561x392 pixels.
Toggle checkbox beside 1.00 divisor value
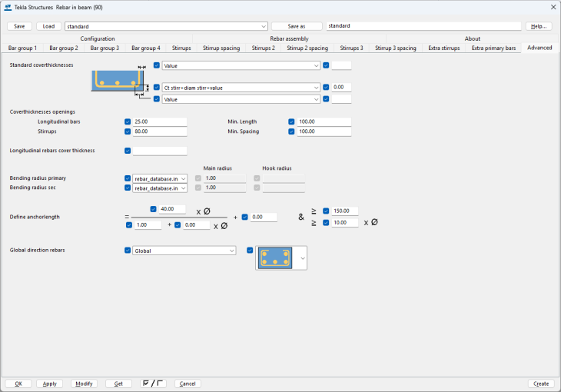click(129, 225)
